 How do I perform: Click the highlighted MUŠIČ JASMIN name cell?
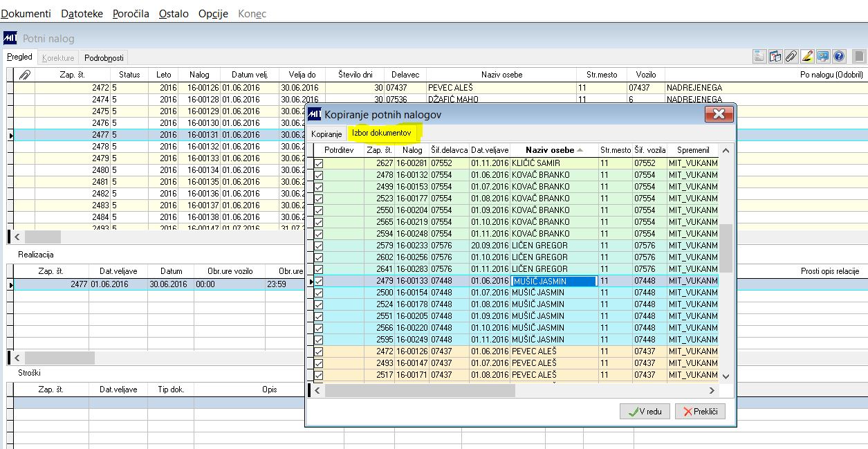click(553, 281)
